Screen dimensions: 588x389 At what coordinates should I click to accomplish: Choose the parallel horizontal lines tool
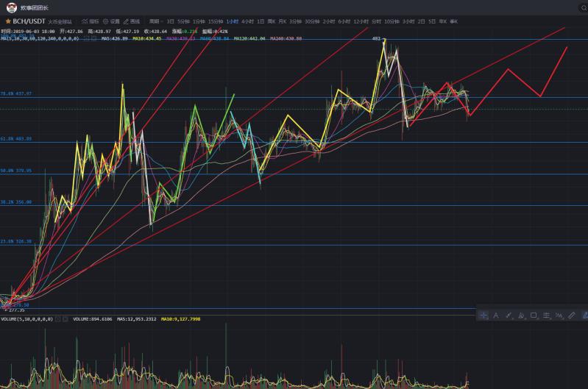point(546,315)
